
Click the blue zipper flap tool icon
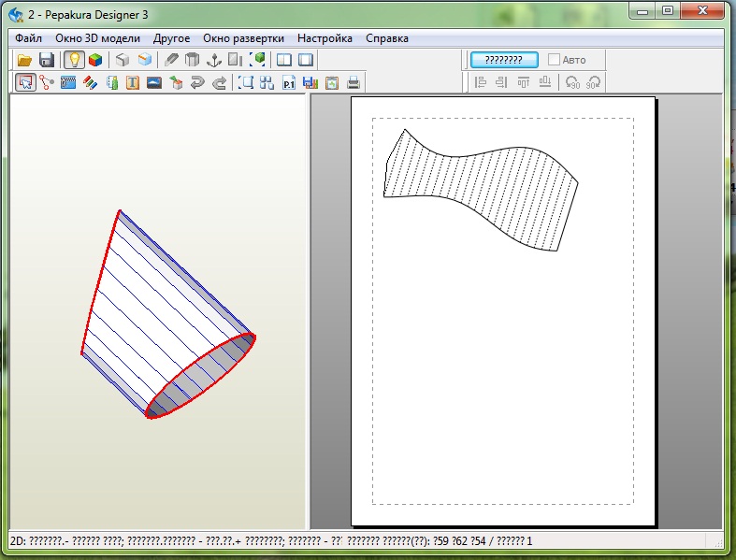[68, 83]
